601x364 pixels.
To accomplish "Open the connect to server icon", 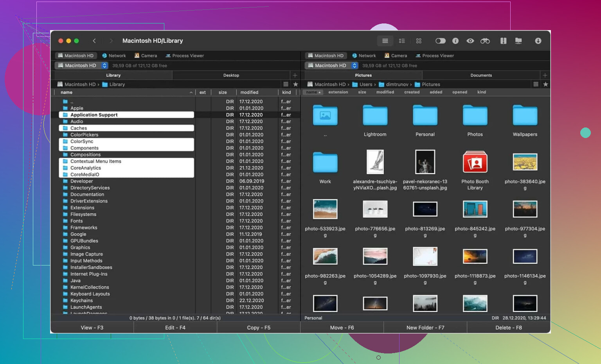I will click(518, 41).
